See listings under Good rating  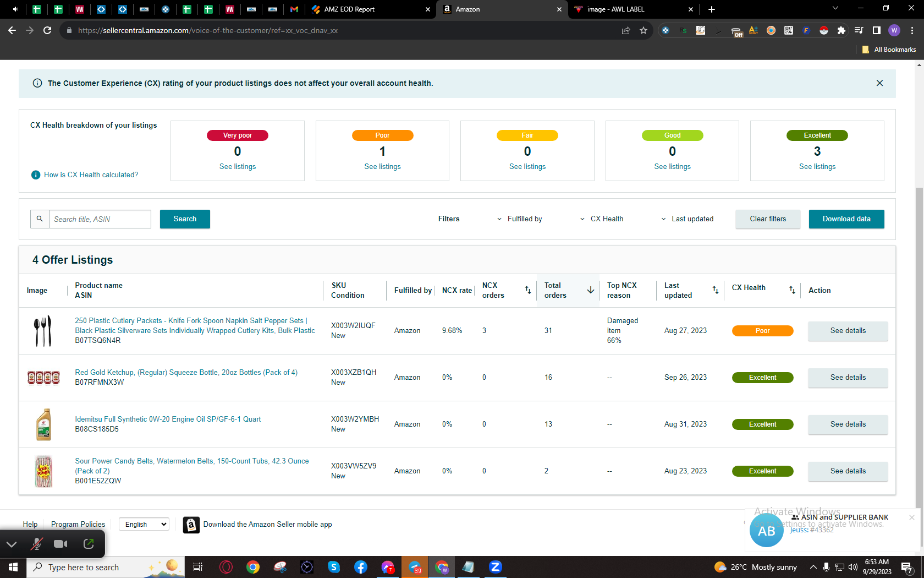(x=672, y=167)
